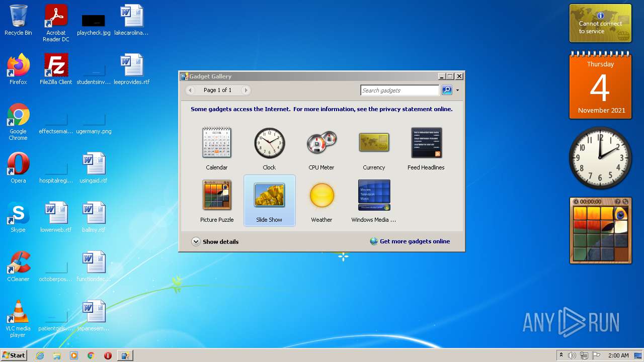
Task: Select the VLC media player shortcut
Action: tap(18, 319)
